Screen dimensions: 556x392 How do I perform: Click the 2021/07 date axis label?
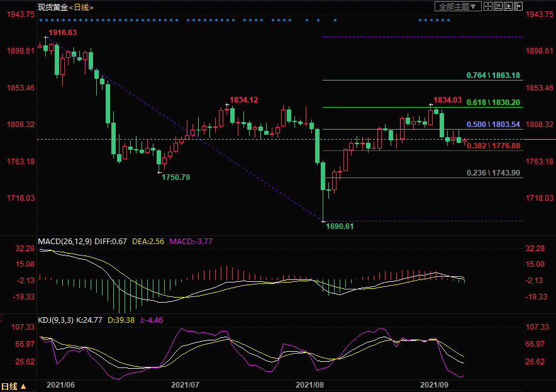coord(185,385)
